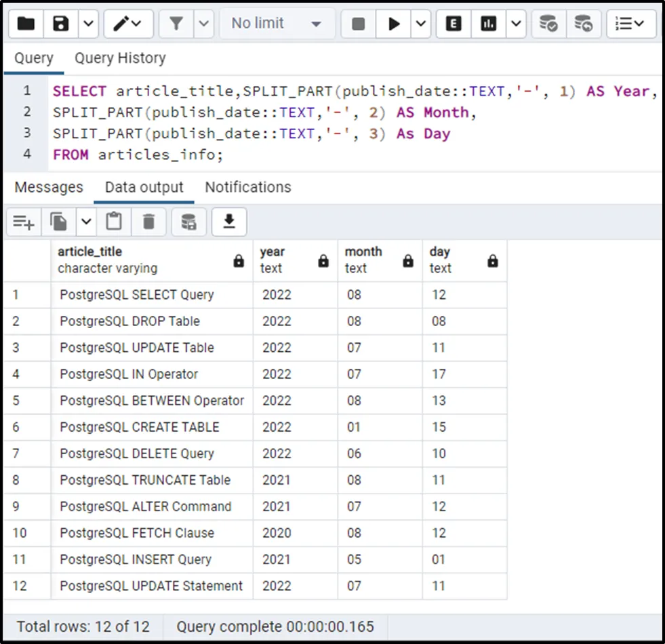The height and width of the screenshot is (644, 665).
Task: Expand the filter options dropdown arrow
Action: [204, 24]
